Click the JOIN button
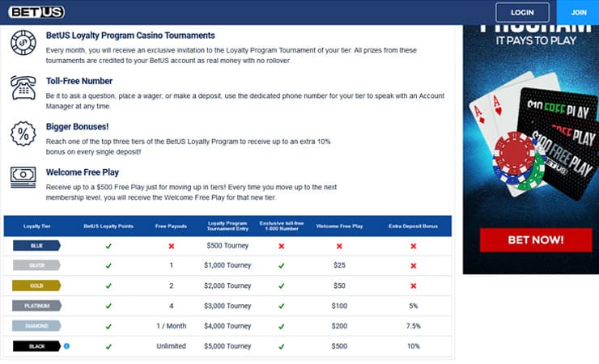 pos(579,13)
